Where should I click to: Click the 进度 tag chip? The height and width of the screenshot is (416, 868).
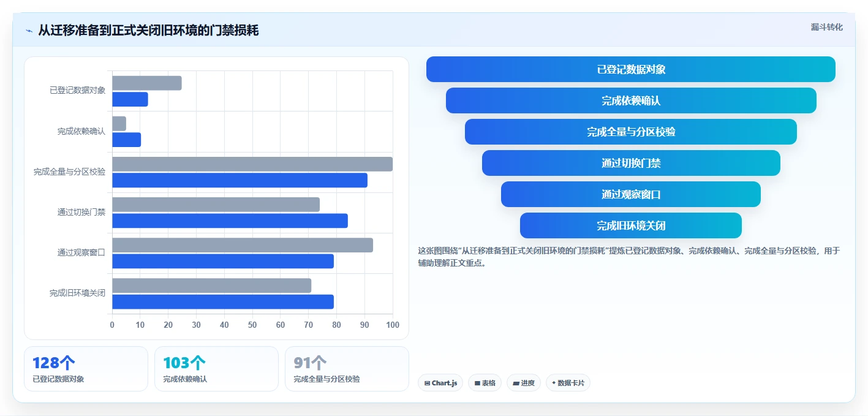coord(524,383)
